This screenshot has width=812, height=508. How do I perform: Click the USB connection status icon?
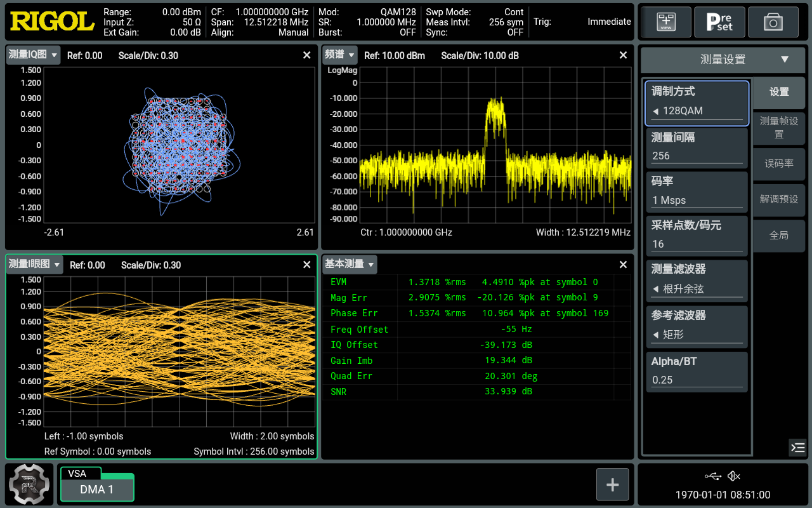712,476
